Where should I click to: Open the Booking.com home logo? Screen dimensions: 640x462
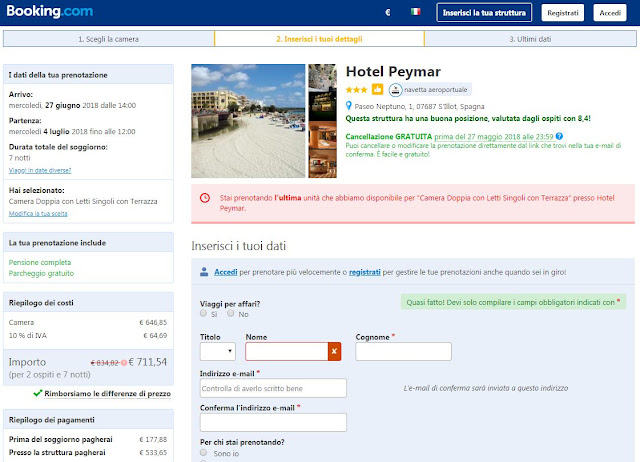pyautogui.click(x=50, y=11)
